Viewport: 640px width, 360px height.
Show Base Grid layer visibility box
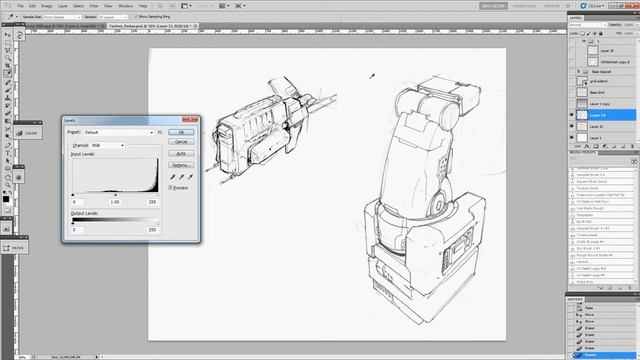tap(571, 93)
